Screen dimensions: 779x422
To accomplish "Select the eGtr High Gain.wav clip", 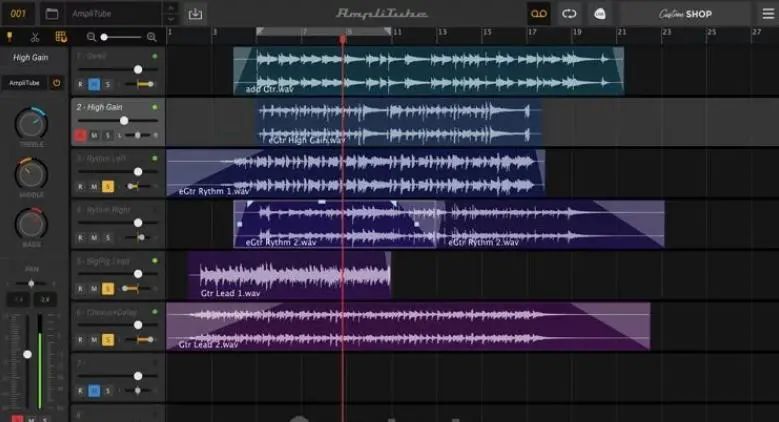I will click(x=398, y=122).
